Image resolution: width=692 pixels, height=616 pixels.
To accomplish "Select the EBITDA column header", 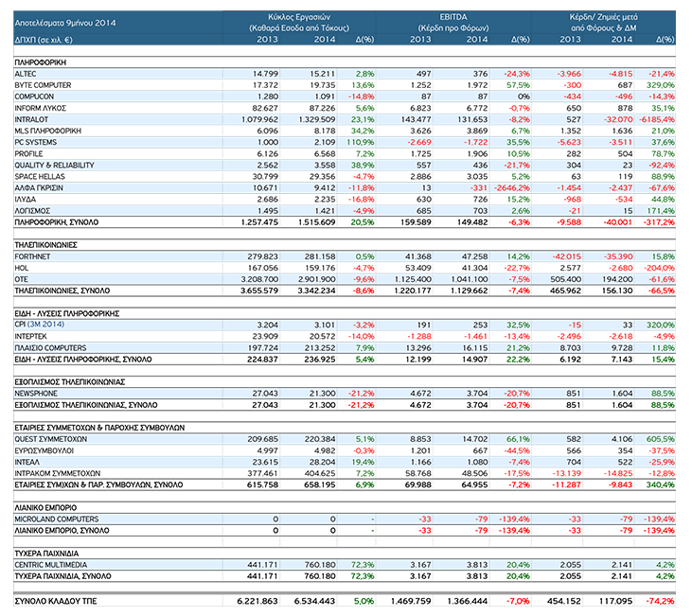I will pyautogui.click(x=452, y=17).
